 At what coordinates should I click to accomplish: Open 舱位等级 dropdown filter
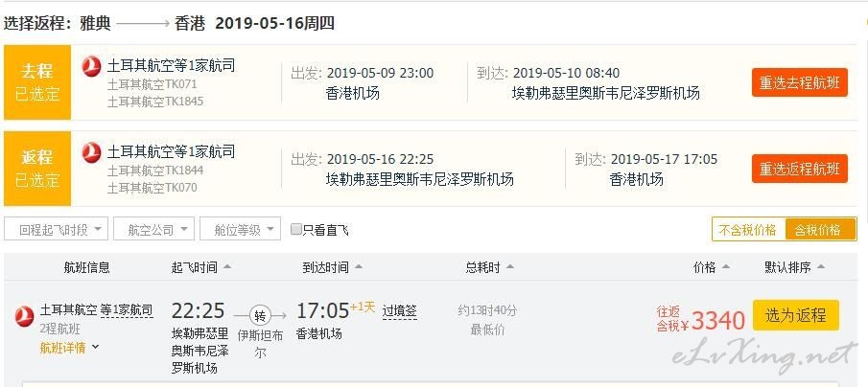coord(240,230)
